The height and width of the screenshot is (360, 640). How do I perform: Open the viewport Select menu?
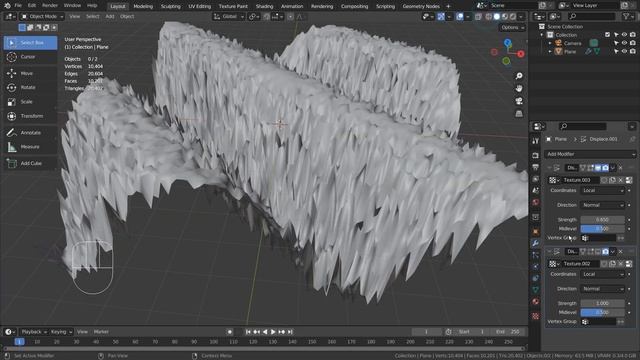tap(93, 17)
